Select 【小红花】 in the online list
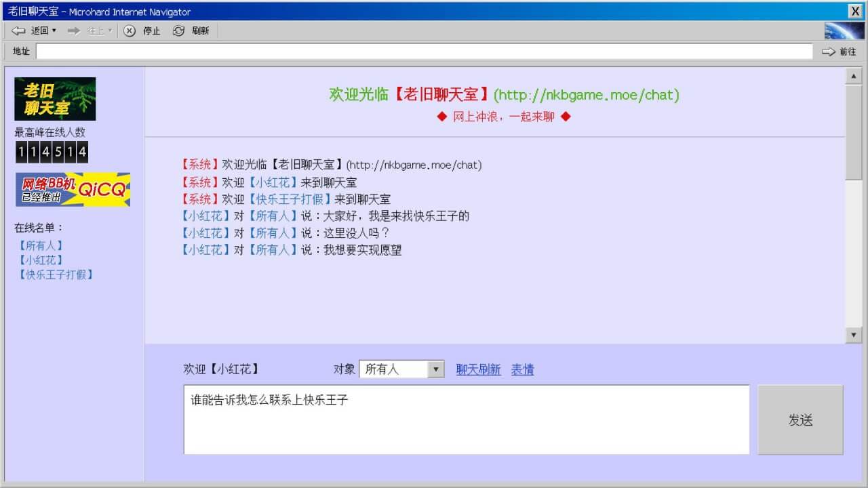868x488 pixels. (x=41, y=260)
